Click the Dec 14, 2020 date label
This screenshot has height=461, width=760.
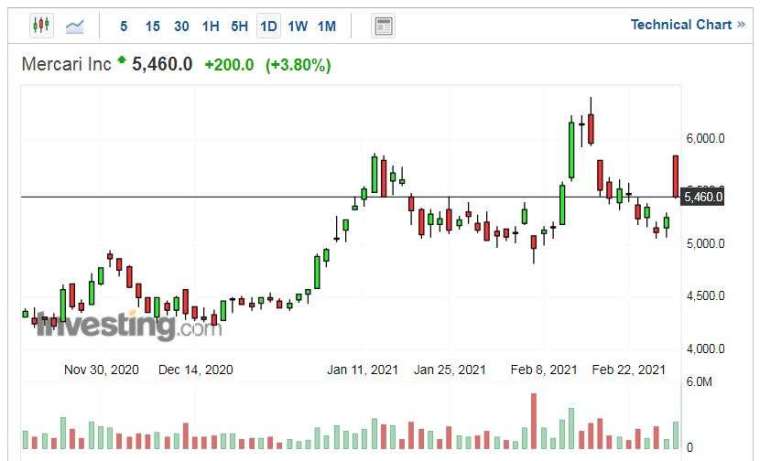click(195, 370)
